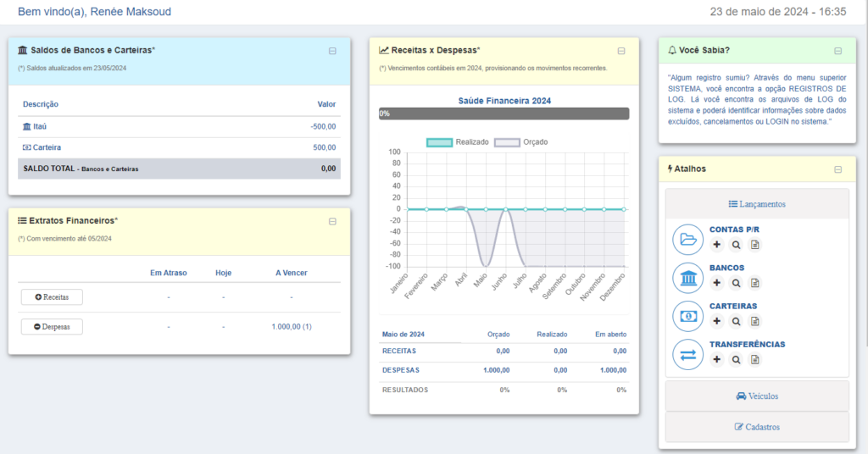Click the Receitas button in Extratos
Image resolution: width=868 pixels, height=454 pixels.
(x=52, y=297)
